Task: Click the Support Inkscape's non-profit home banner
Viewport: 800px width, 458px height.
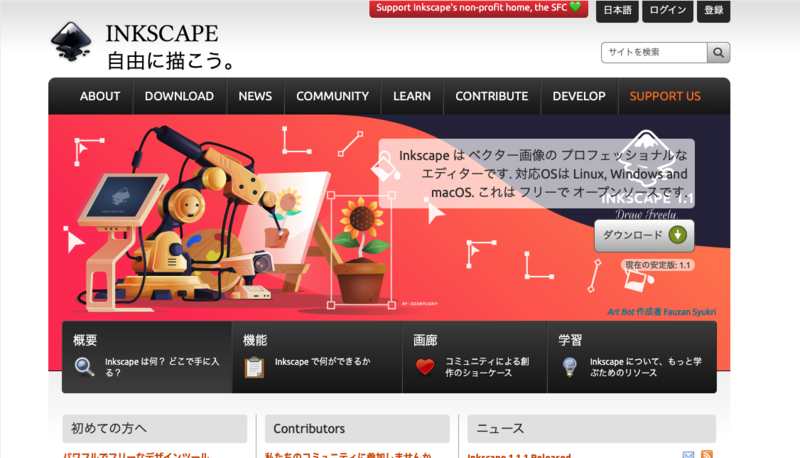Action: point(479,8)
